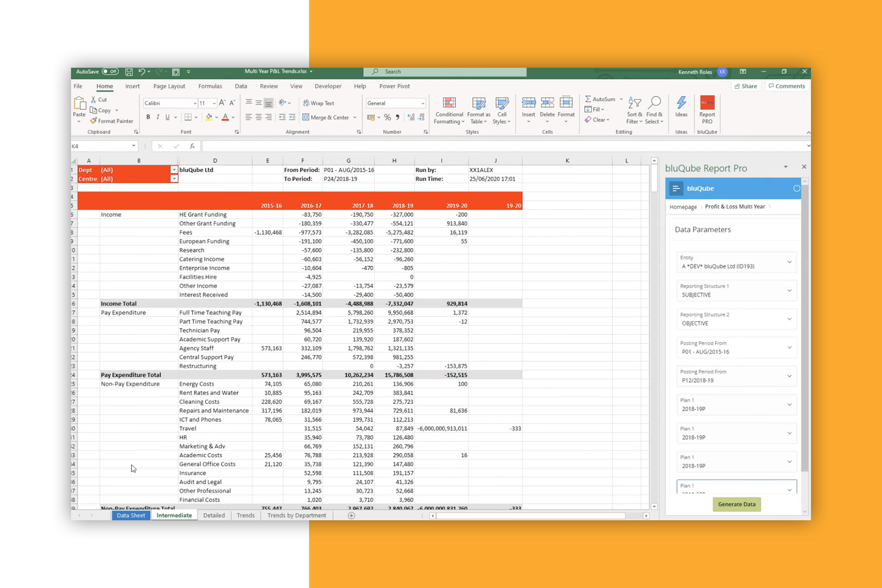Open the font color swatch button
The width and height of the screenshot is (882, 588).
(225, 117)
